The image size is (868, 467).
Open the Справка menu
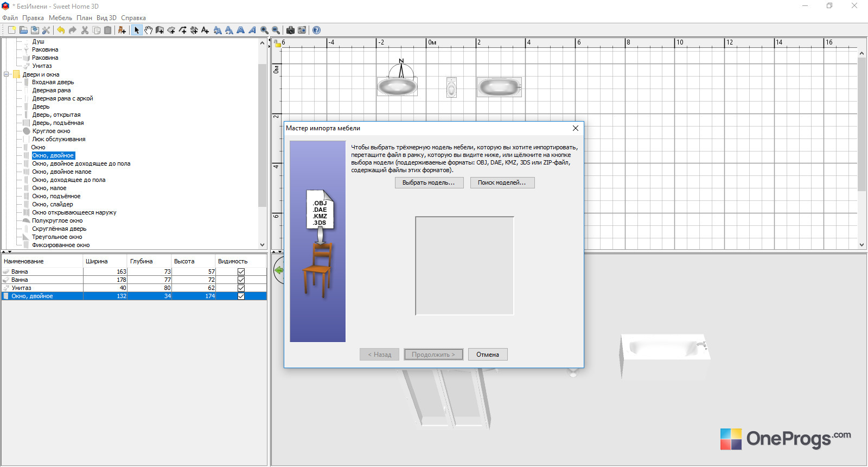pyautogui.click(x=133, y=18)
